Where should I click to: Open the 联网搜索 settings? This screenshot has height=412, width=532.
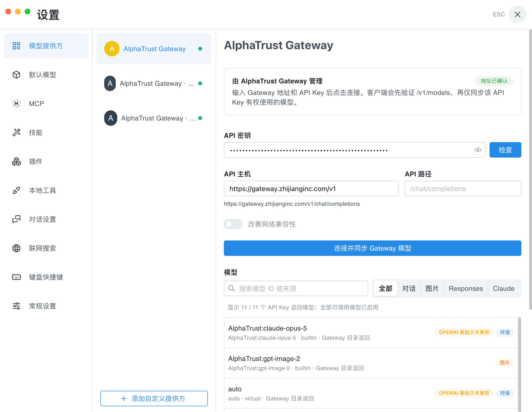[x=46, y=248]
